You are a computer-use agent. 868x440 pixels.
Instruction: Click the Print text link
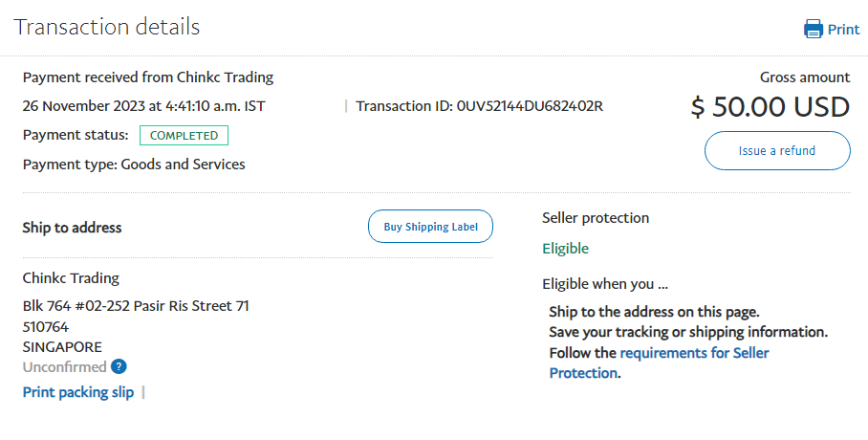[x=843, y=29]
